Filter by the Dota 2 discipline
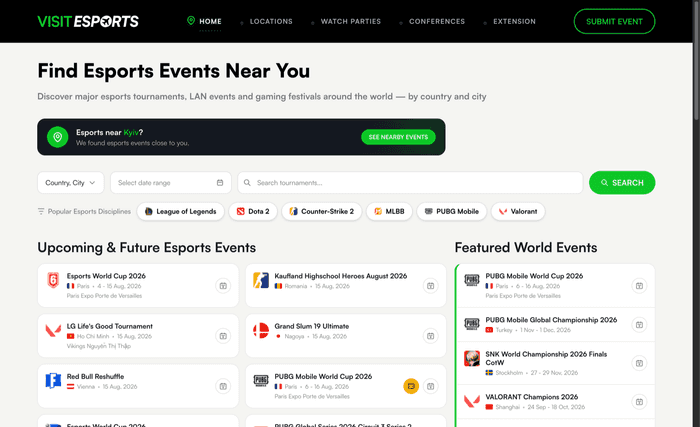This screenshot has width=700, height=427. (253, 211)
